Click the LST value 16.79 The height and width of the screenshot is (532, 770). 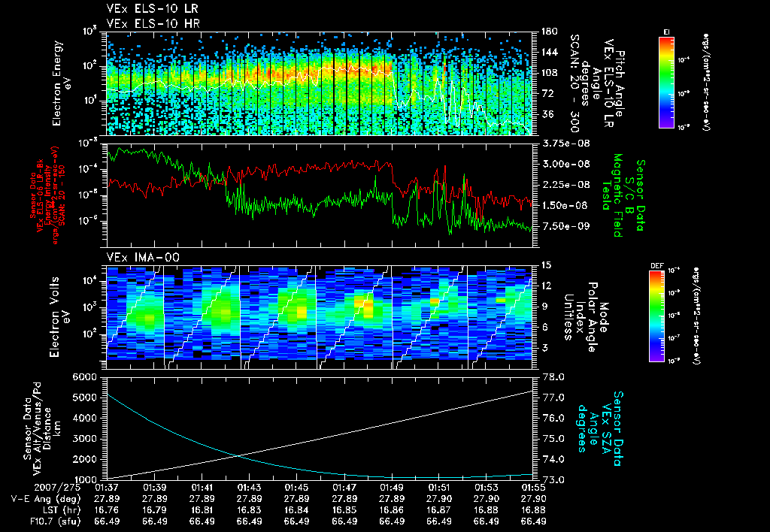154,510
